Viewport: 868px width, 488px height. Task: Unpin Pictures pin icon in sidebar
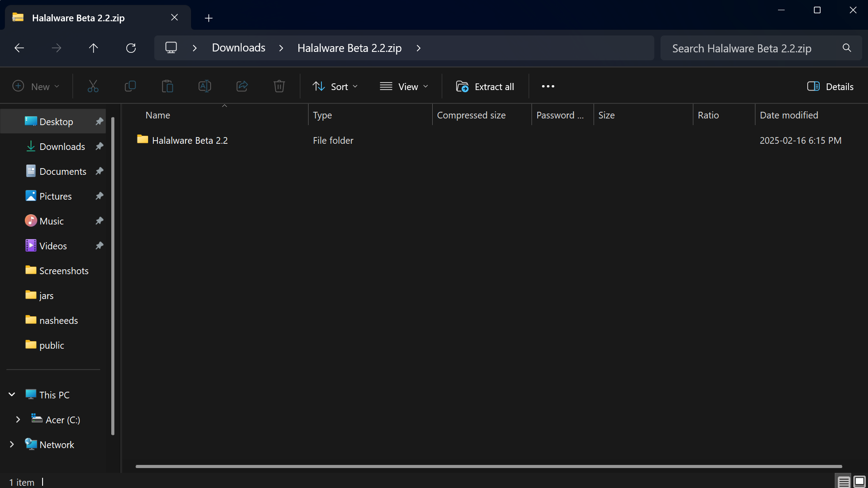click(99, 196)
